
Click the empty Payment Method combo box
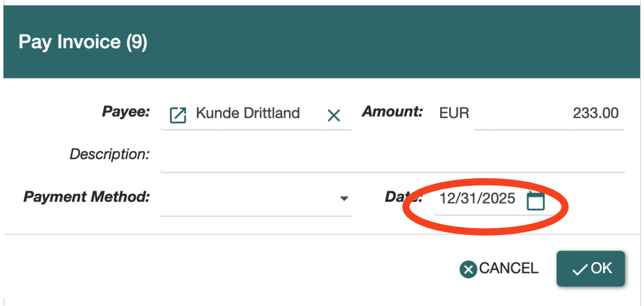(248, 199)
